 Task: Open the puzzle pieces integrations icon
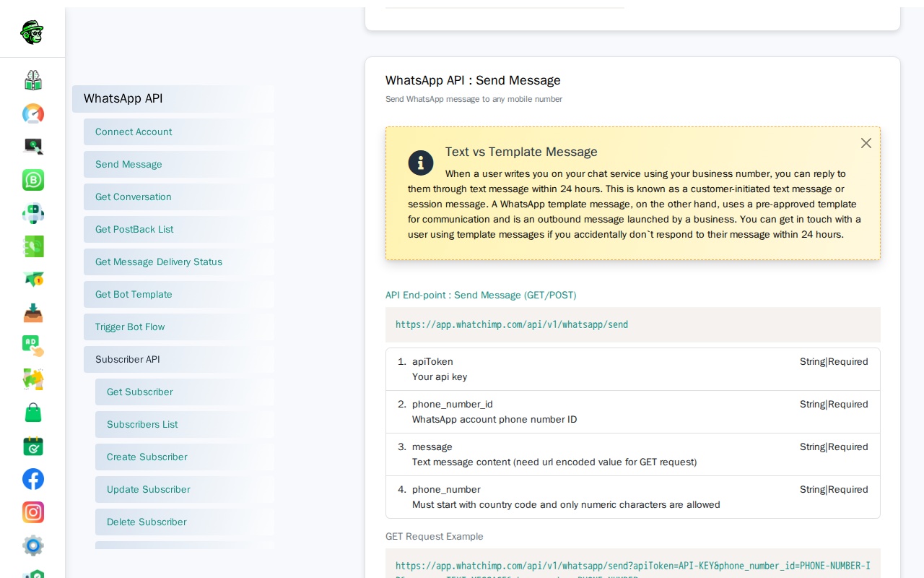pos(33,379)
